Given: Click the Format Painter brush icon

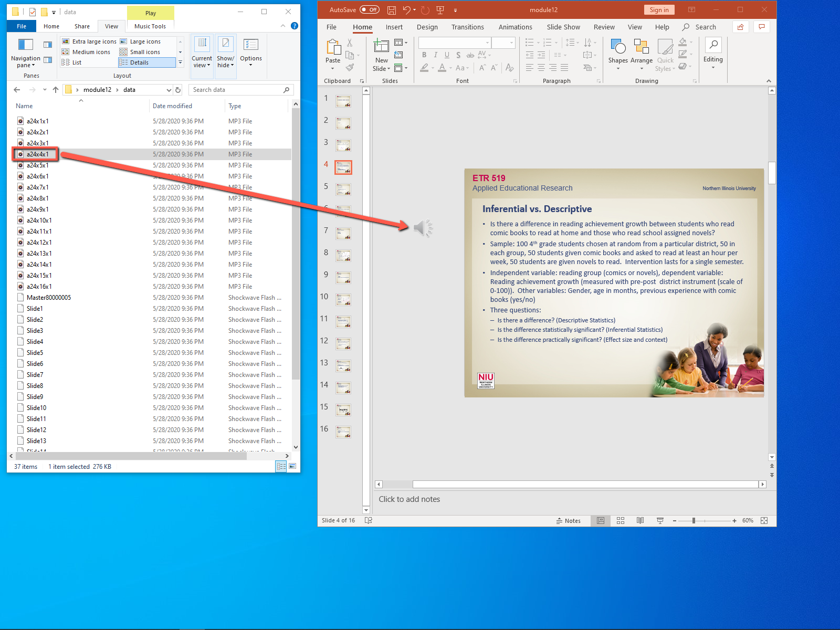Looking at the screenshot, I should (350, 68).
